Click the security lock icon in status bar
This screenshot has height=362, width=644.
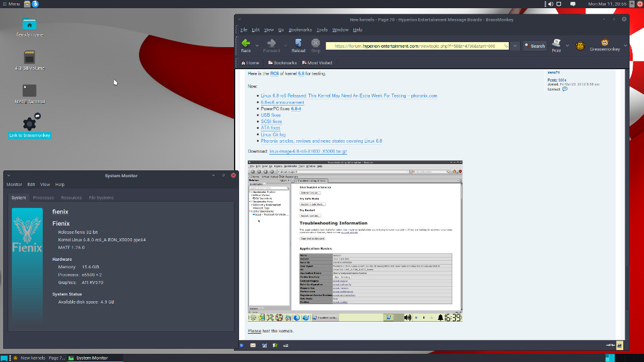(619, 346)
